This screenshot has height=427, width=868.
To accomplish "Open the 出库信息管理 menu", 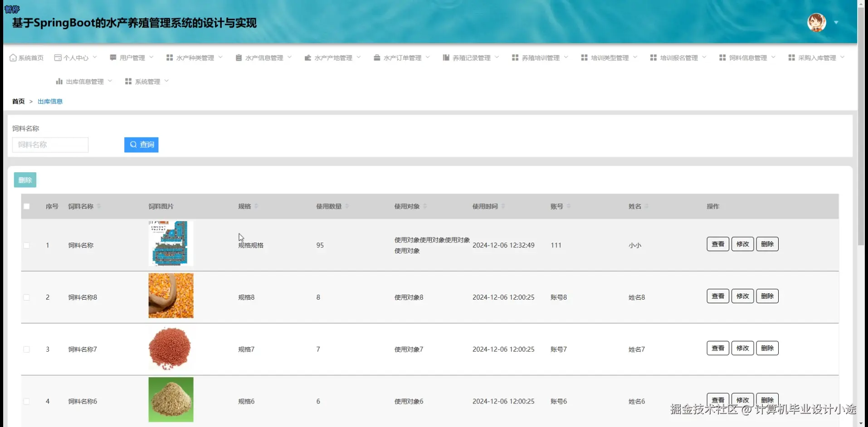I will click(x=84, y=81).
